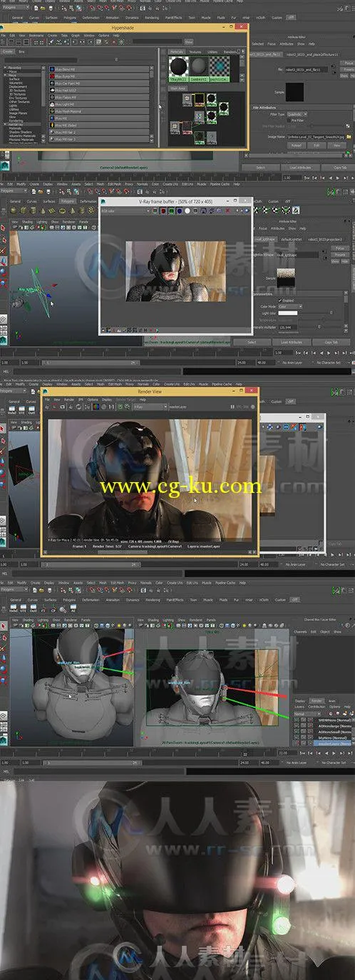Click the red channel icon in V-Ray frame buffer
Viewport: 355px width, 980px height.
163,210
